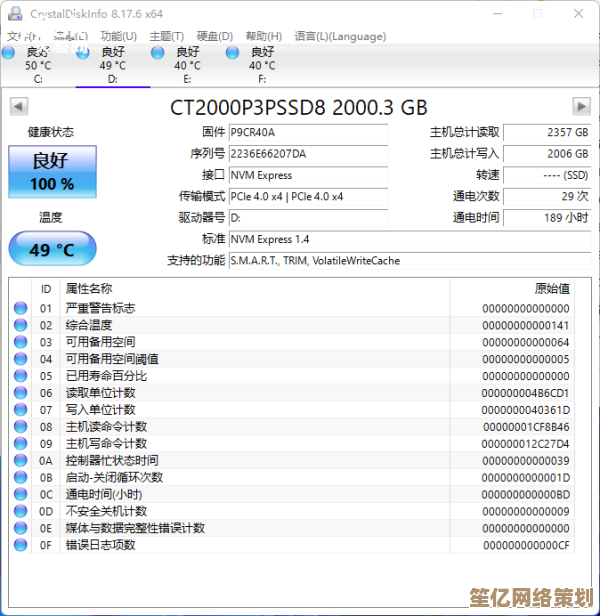Image resolution: width=600 pixels, height=616 pixels.
Task: Click the transfer mode field PCIe 4.0 x4
Action: point(308,196)
